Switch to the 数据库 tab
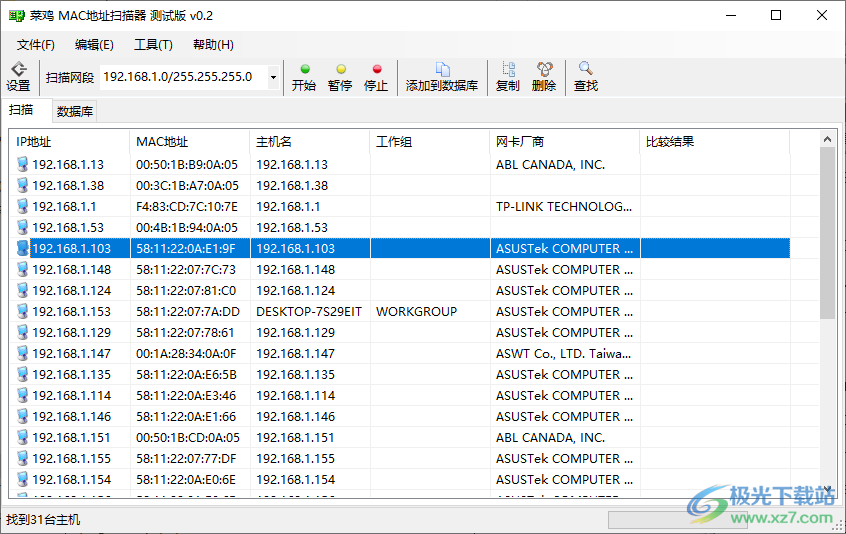 (x=75, y=112)
